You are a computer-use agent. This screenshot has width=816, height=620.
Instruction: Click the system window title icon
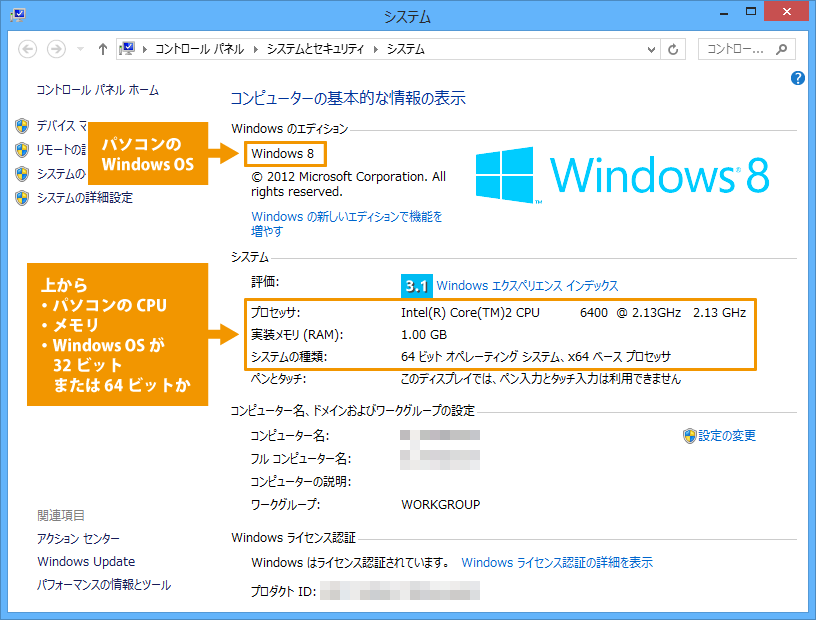click(18, 15)
